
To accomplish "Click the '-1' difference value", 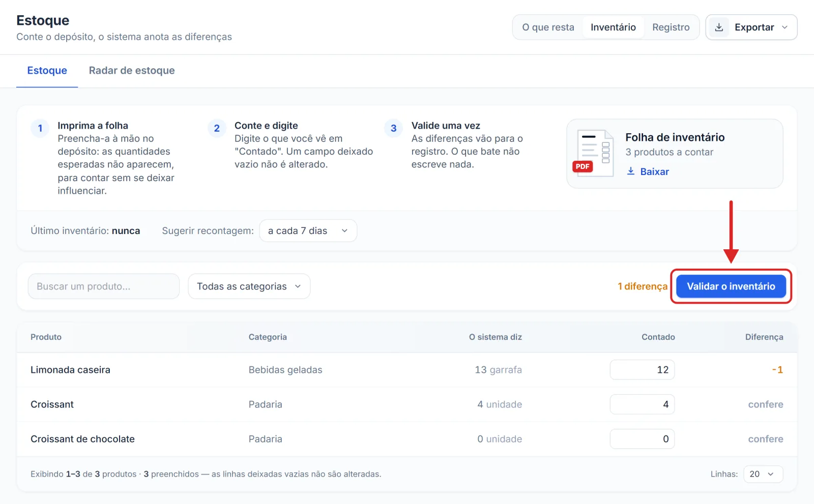I will click(777, 370).
